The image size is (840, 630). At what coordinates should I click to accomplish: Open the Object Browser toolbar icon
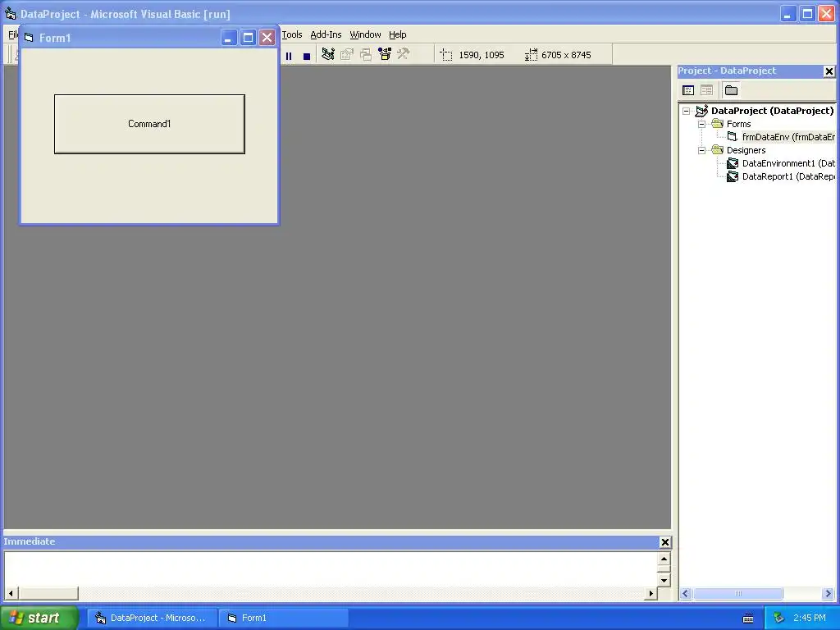(385, 54)
